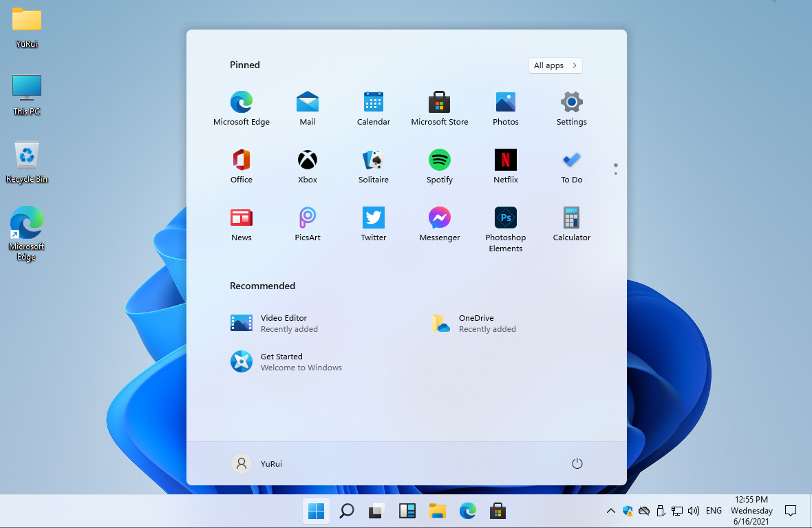Open the clock showing 12:55 PM
The width and height of the screenshot is (812, 528).
751,510
